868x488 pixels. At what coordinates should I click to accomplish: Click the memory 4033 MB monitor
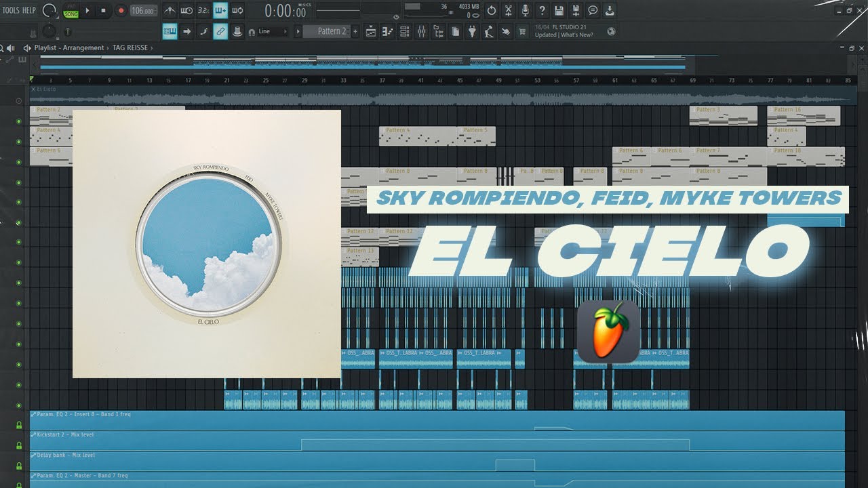[468, 7]
